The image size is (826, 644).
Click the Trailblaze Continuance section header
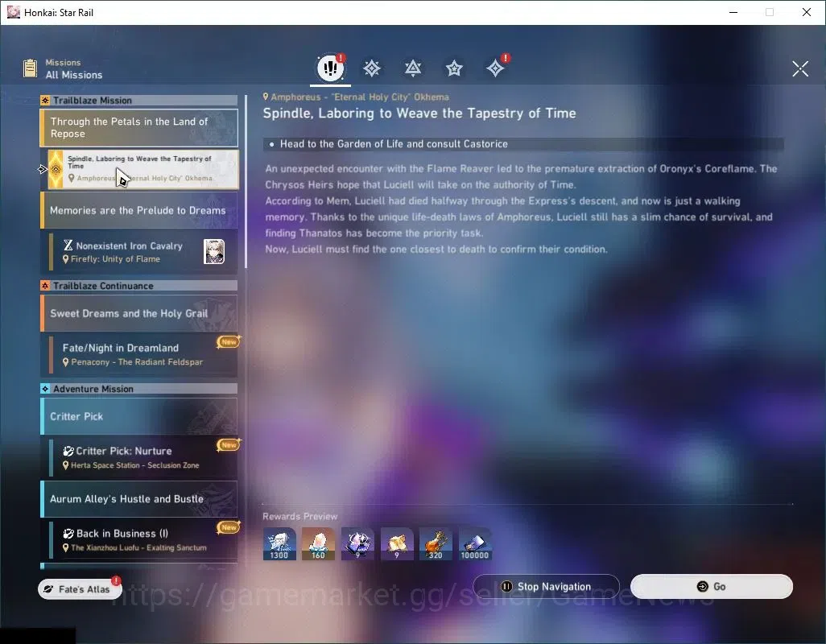pos(139,286)
